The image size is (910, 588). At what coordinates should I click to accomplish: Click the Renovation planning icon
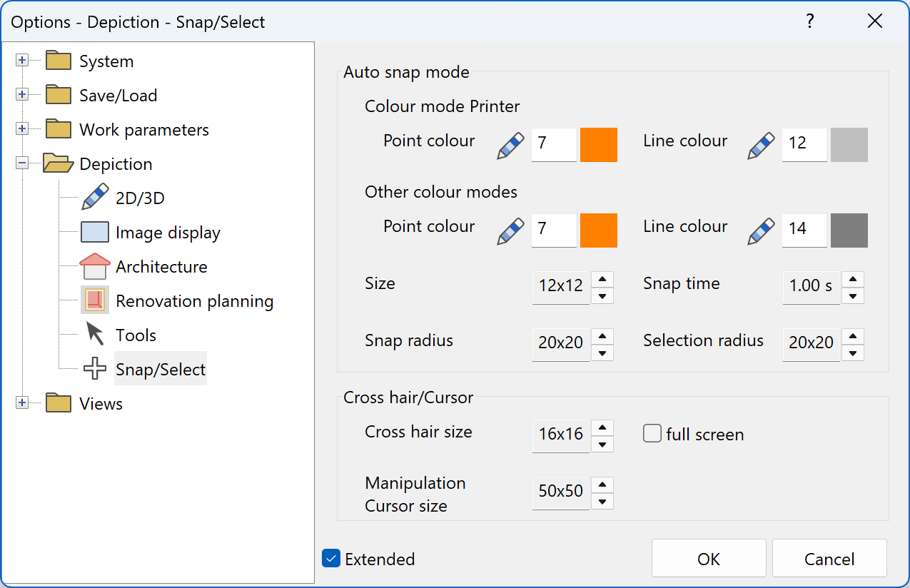(93, 300)
